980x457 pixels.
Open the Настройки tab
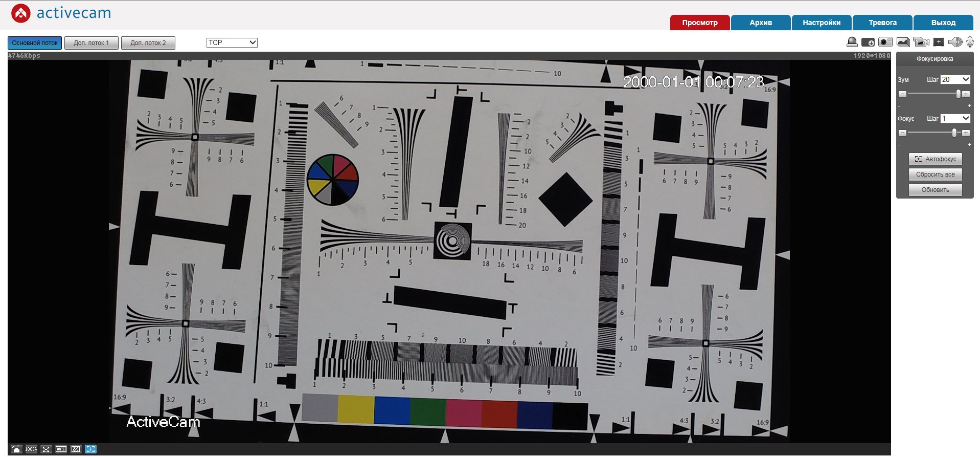822,23
